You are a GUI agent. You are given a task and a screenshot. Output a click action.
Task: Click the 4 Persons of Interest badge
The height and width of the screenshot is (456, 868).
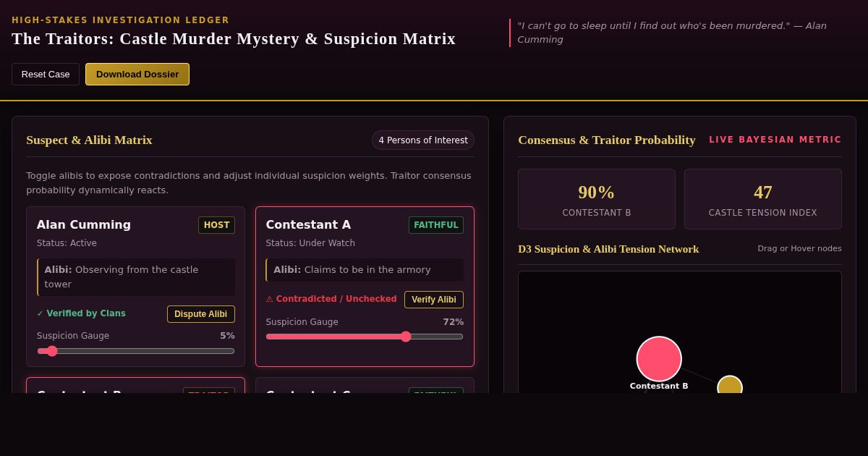423,140
